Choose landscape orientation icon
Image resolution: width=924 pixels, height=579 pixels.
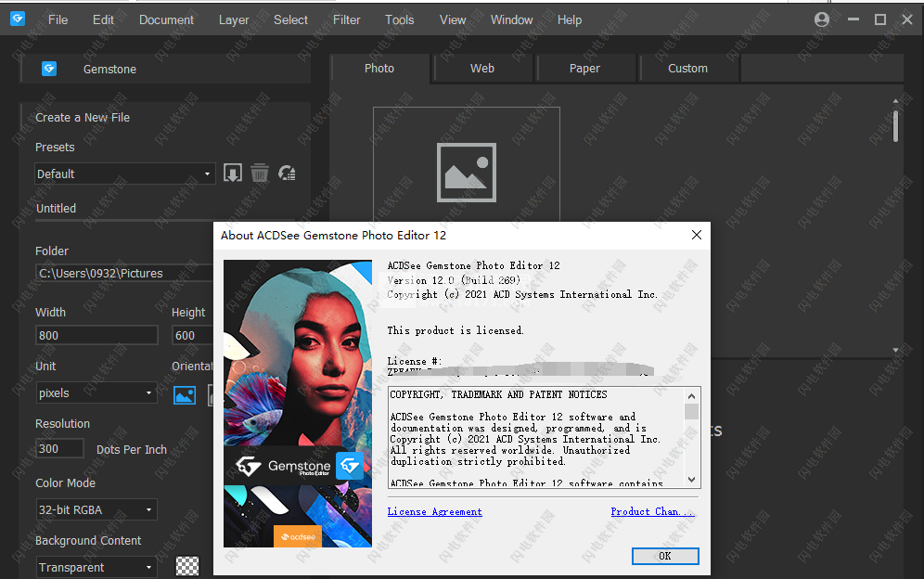point(185,394)
